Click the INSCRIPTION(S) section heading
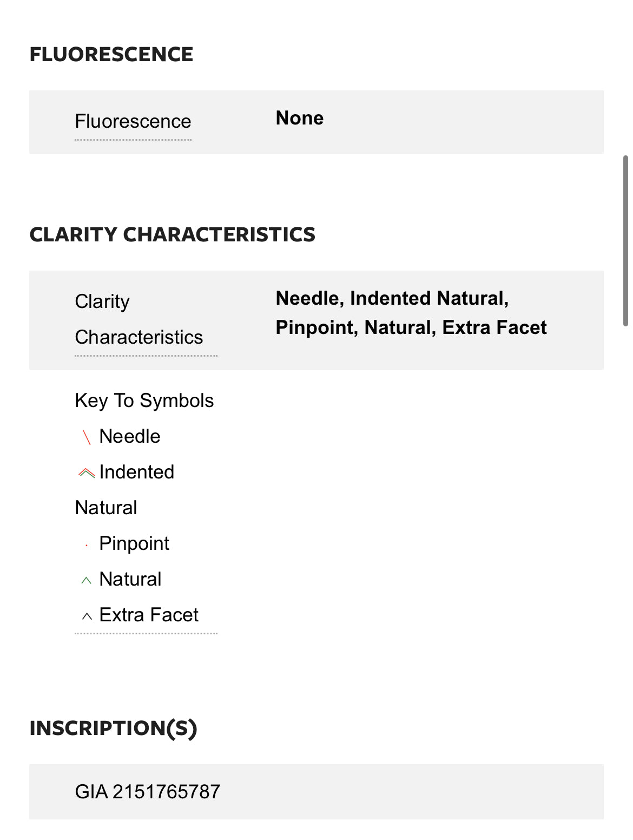This screenshot has width=633, height=840. point(113,729)
